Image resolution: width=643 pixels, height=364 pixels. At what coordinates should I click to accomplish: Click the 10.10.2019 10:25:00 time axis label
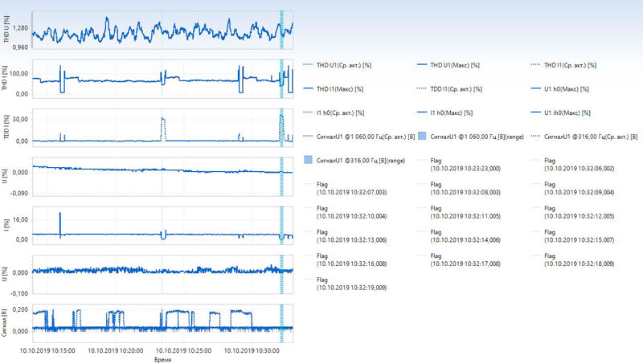click(185, 350)
